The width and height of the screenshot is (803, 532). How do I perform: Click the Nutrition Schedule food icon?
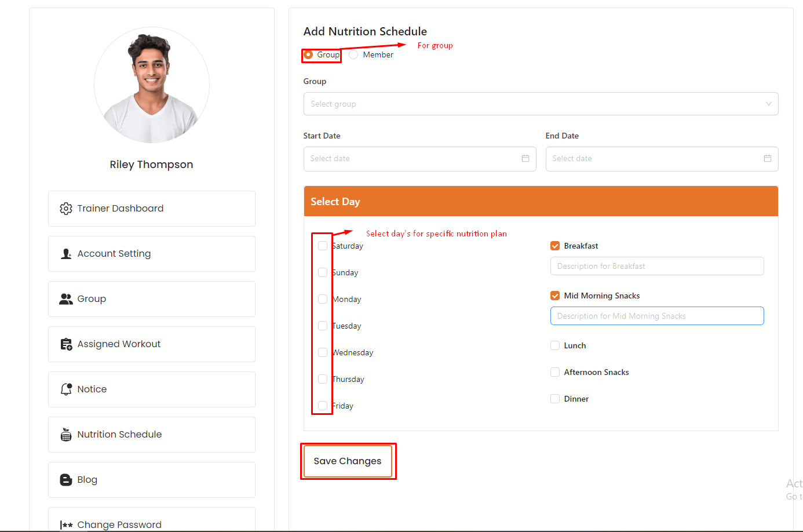click(x=66, y=435)
